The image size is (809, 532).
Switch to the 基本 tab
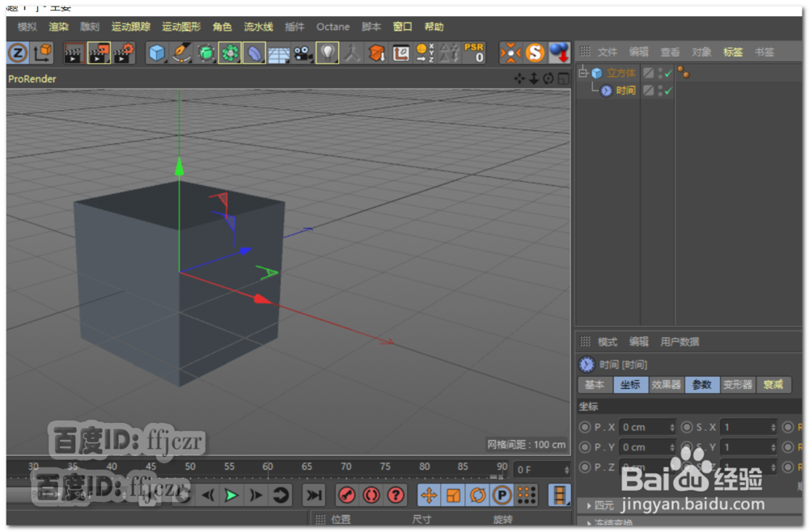coord(595,385)
